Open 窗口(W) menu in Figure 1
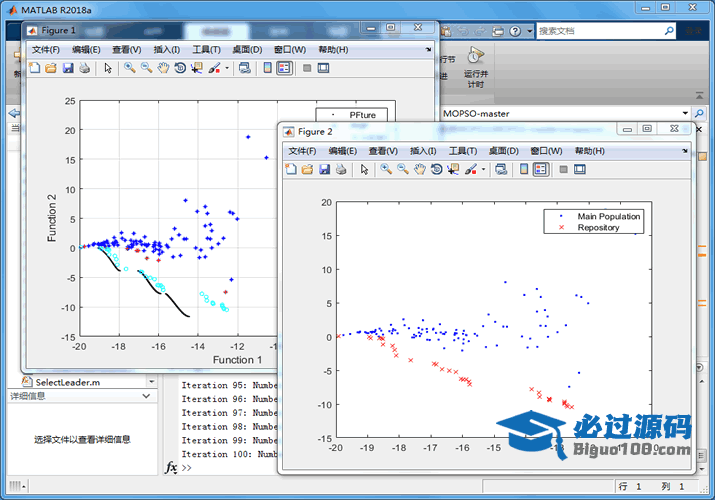715x500 pixels. (x=290, y=50)
